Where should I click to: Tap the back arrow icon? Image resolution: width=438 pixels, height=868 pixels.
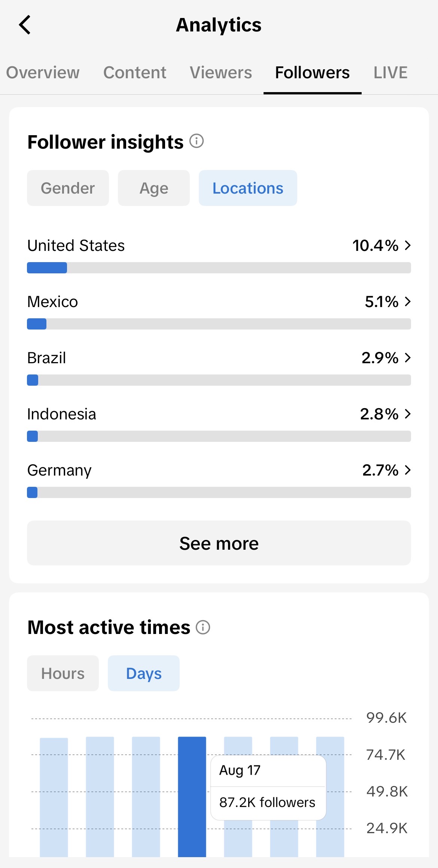(x=25, y=25)
